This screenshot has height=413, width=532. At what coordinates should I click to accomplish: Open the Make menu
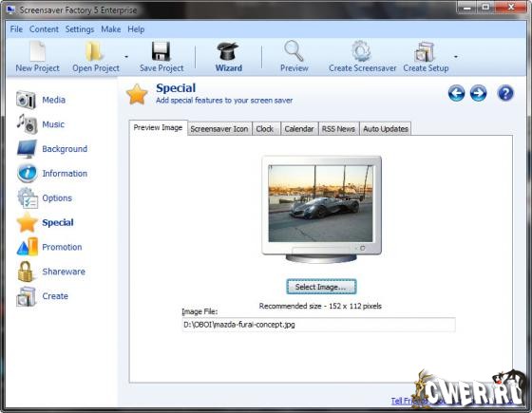[x=111, y=29]
